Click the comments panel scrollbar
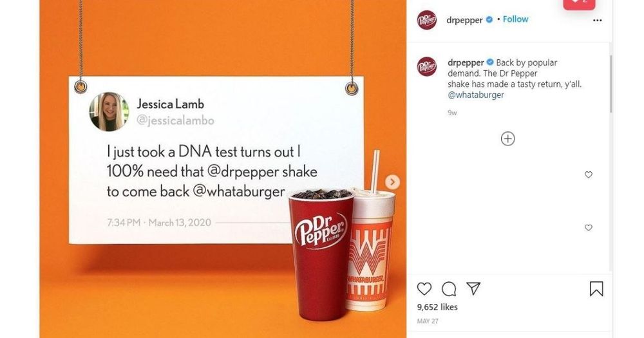Image resolution: width=644 pixels, height=338 pixels. click(x=611, y=83)
